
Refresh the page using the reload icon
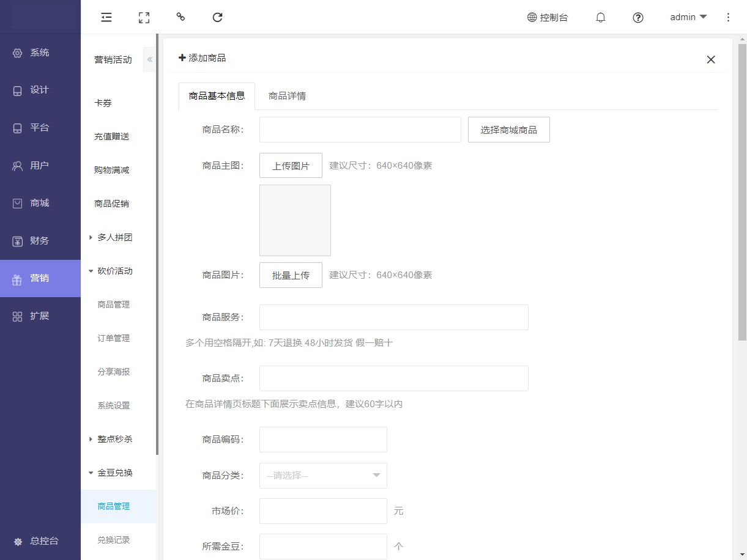tap(217, 17)
